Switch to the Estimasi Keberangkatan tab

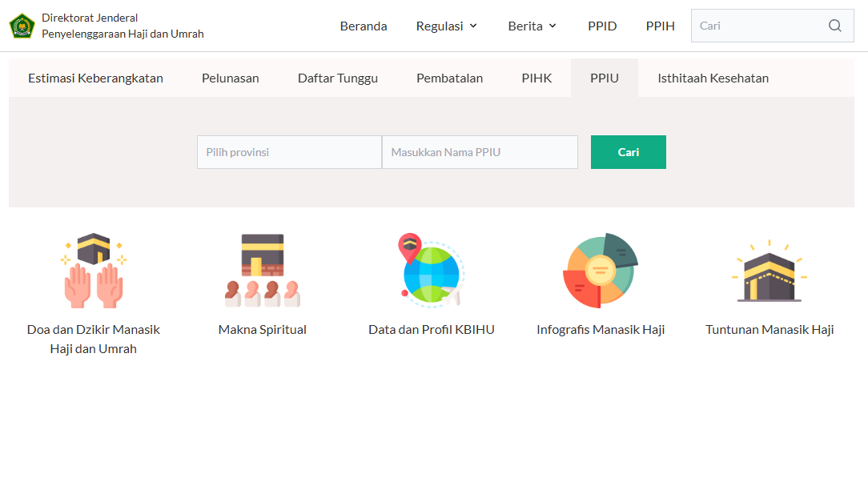point(95,78)
